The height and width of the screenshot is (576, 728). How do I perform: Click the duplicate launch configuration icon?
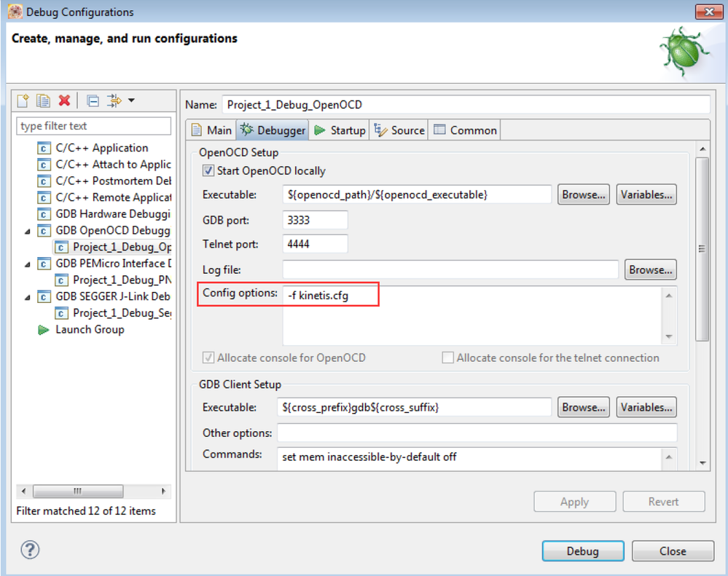coord(43,101)
